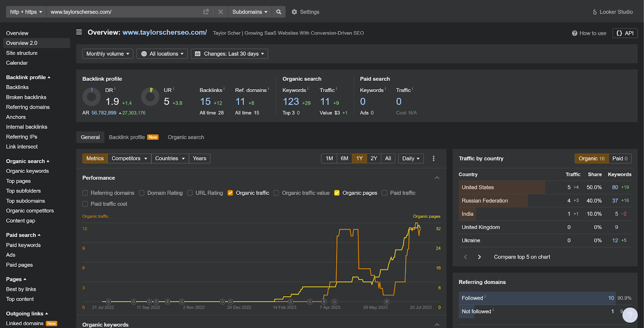Open the API button
This screenshot has height=328, width=644.
(625, 33)
